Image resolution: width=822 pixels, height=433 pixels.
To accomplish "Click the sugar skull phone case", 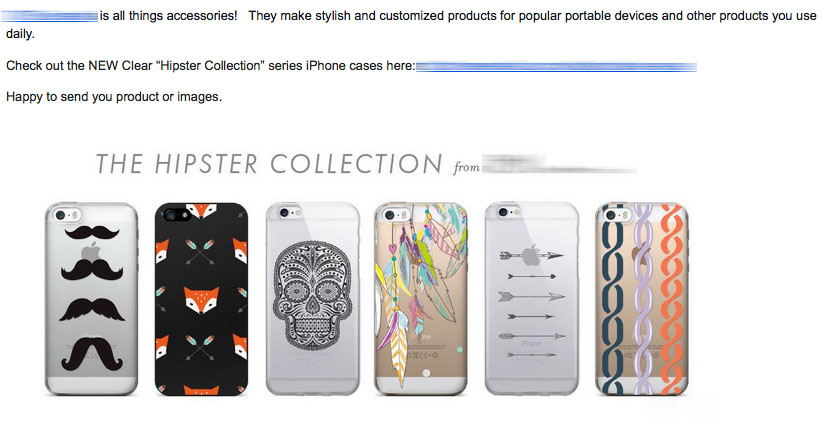I will [x=313, y=299].
